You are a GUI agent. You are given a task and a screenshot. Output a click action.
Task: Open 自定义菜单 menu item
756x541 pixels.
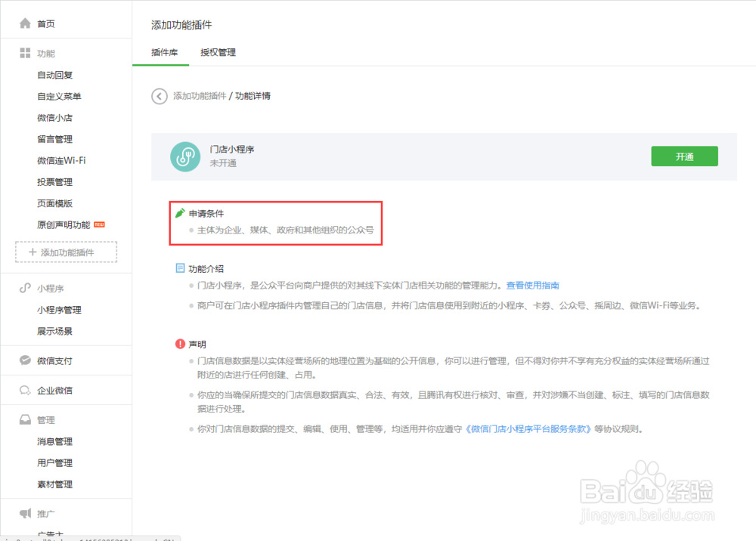[x=59, y=97]
